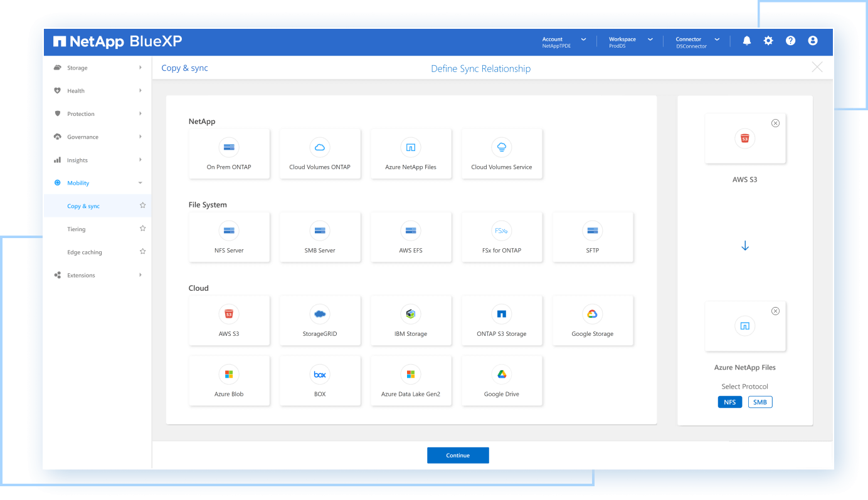Select the Google Drive tile icon
868x500 pixels.
tap(501, 374)
